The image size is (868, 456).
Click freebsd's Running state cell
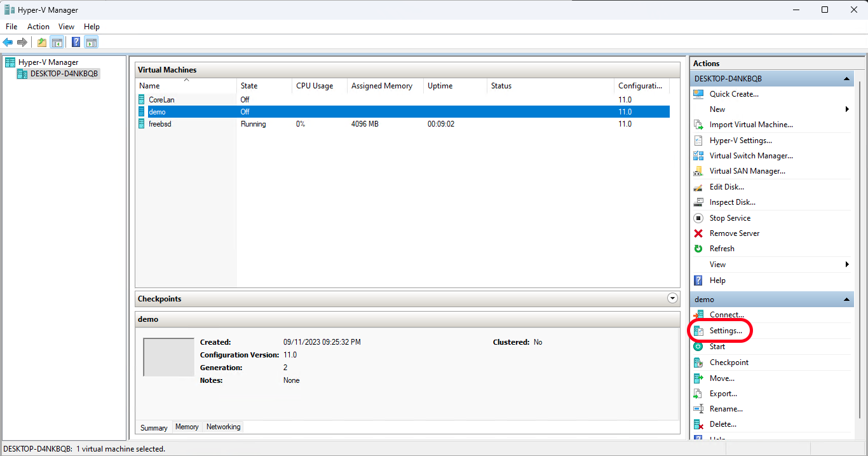click(x=253, y=124)
